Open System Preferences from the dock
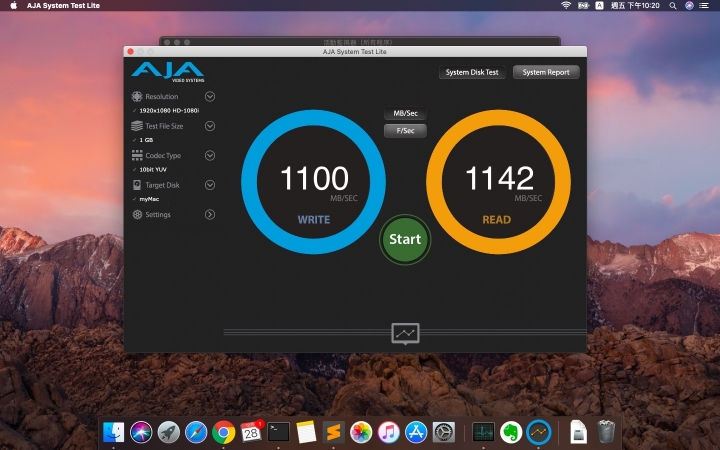Viewport: 720px width, 450px height. click(444, 432)
